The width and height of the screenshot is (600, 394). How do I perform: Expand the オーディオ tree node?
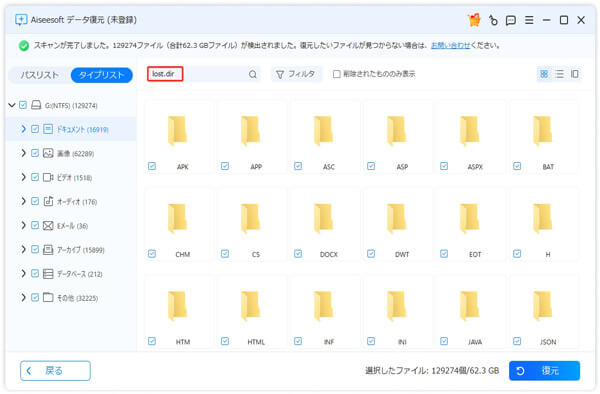pyautogui.click(x=23, y=201)
